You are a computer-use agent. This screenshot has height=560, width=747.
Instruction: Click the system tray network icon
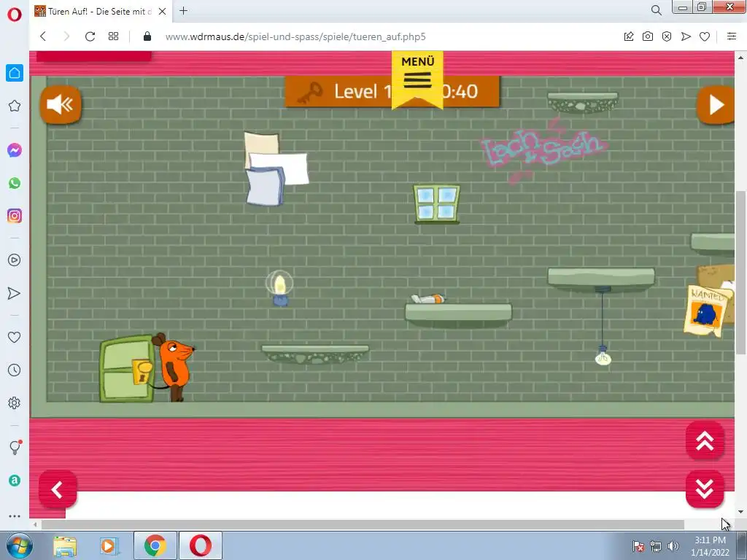tap(656, 546)
